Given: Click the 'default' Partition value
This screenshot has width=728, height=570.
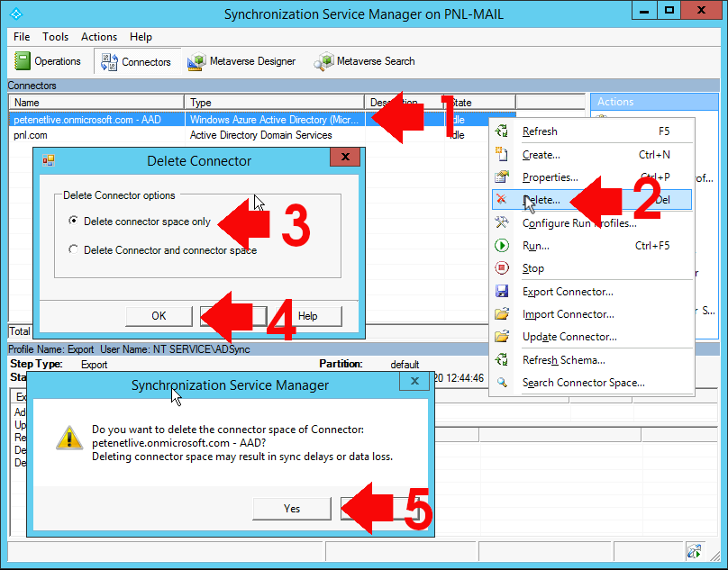Looking at the screenshot, I should (405, 365).
